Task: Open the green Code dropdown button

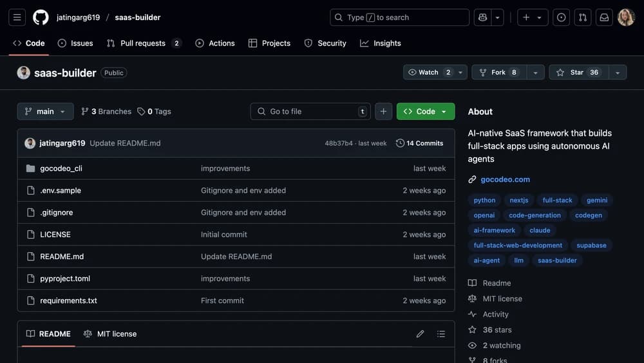Action: coord(426,112)
